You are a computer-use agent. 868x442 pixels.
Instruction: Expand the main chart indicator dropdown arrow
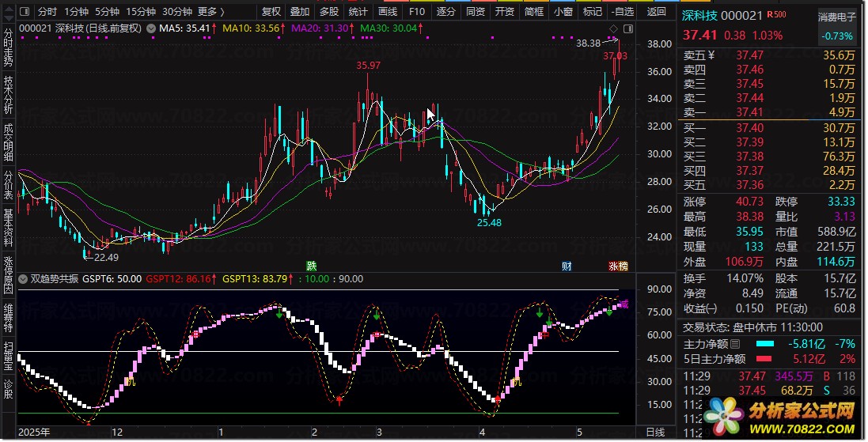coord(150,28)
